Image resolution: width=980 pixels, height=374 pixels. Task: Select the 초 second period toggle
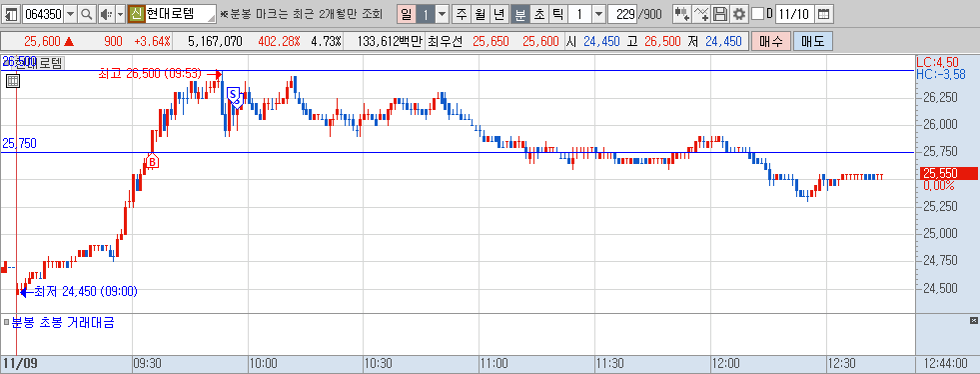coord(538,13)
